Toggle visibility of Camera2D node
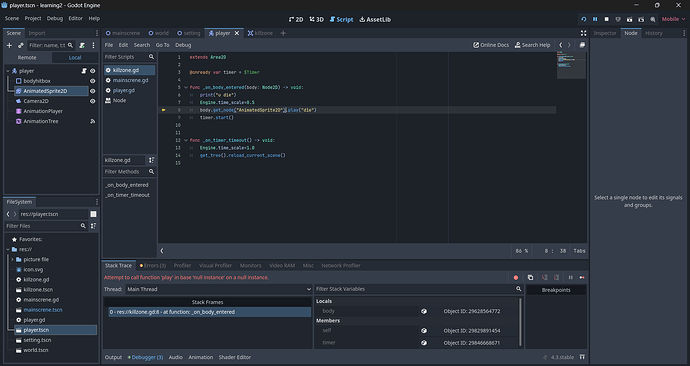The height and width of the screenshot is (366, 690). coord(92,101)
